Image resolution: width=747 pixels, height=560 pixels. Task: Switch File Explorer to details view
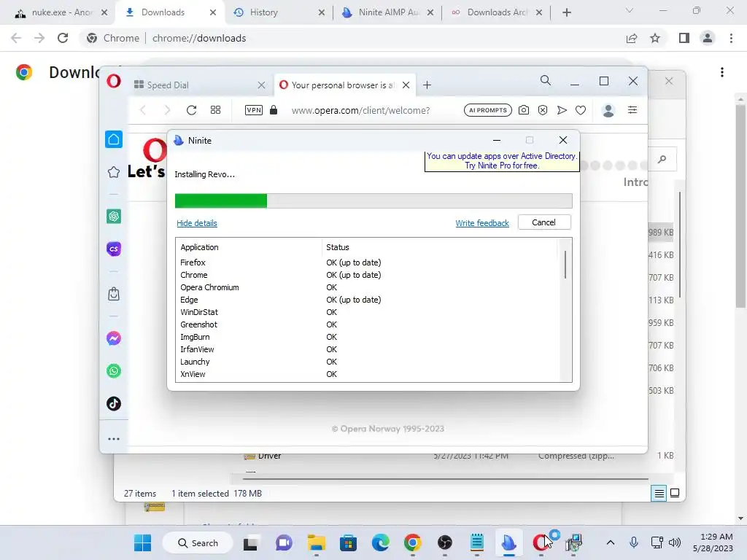[x=659, y=494]
